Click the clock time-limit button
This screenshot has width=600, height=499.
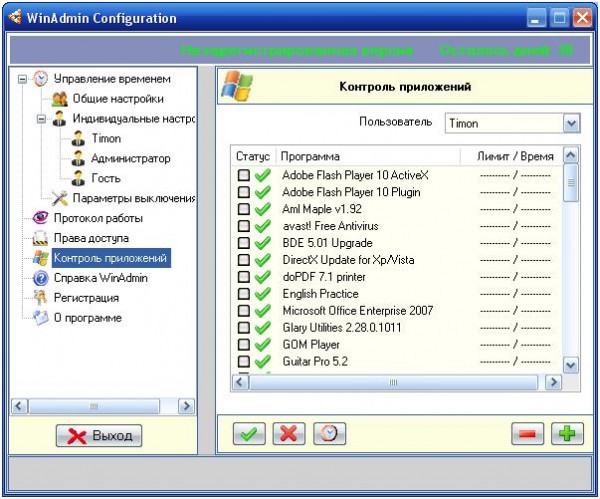(329, 434)
